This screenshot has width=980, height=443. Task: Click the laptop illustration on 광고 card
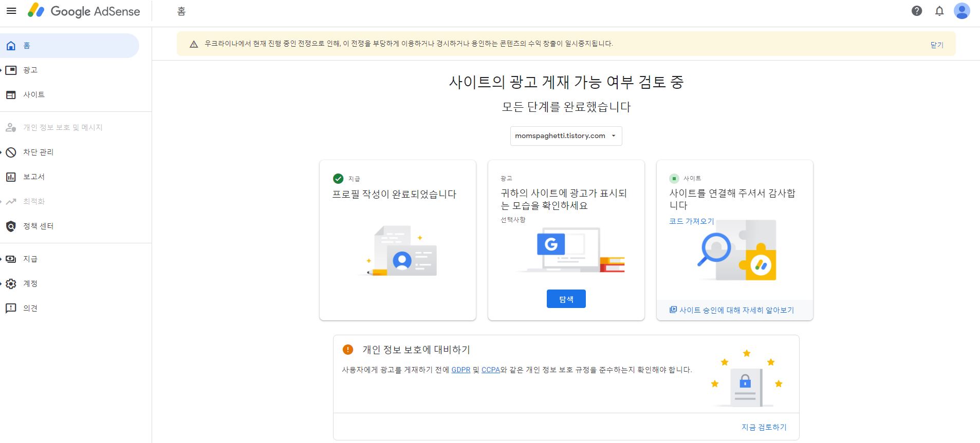point(570,251)
